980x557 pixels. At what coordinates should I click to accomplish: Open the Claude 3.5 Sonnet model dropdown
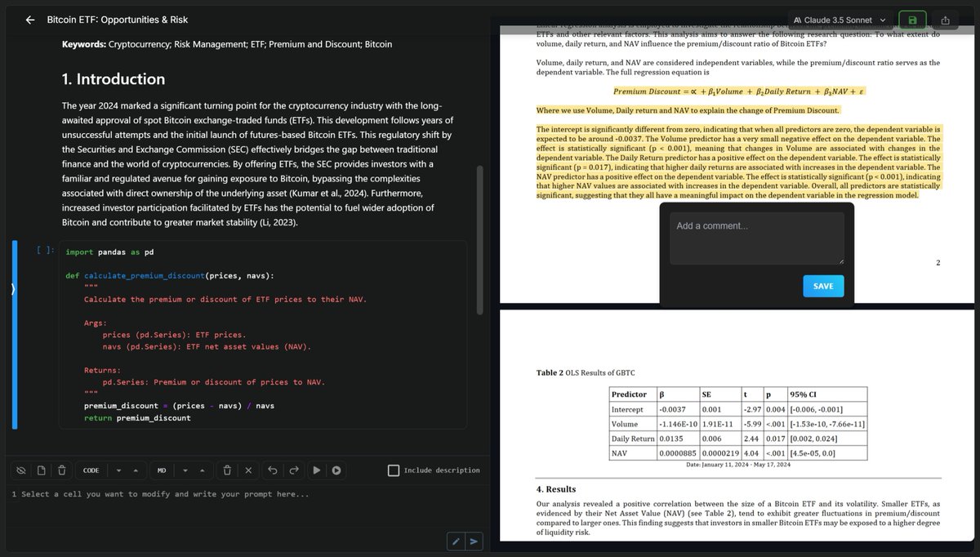click(841, 20)
